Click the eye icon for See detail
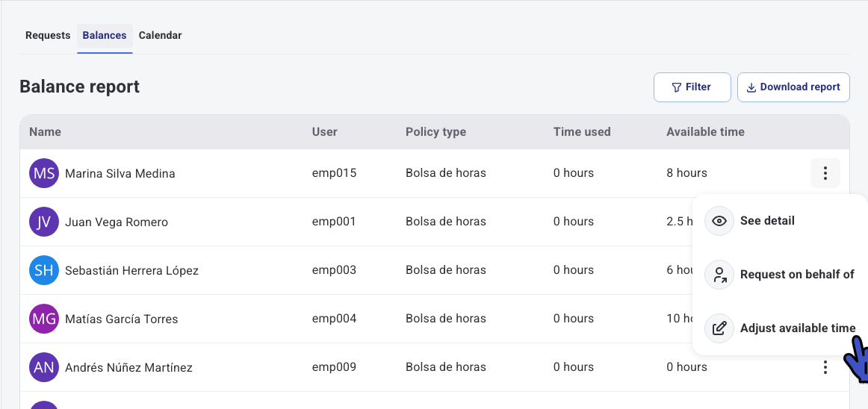This screenshot has width=868, height=409. (719, 221)
